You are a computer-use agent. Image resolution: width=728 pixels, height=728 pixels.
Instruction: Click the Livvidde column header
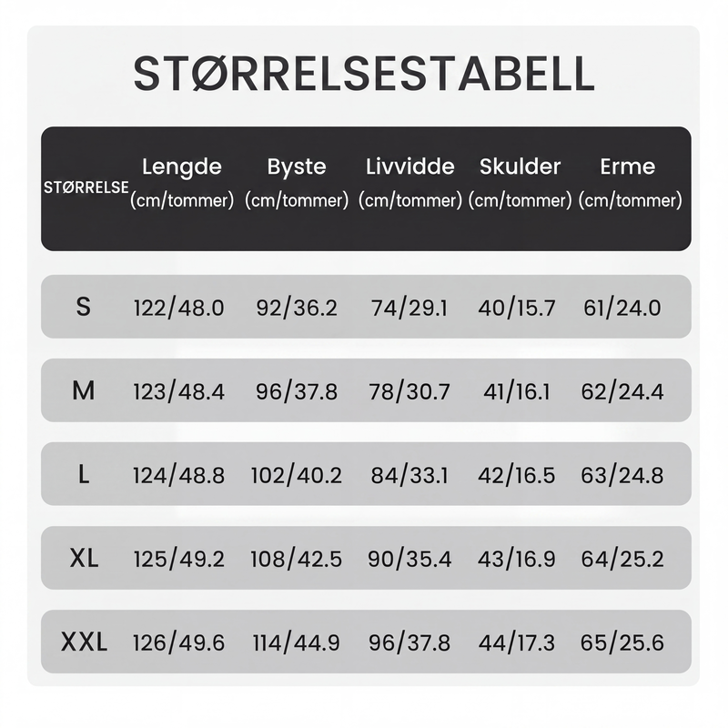click(x=410, y=183)
